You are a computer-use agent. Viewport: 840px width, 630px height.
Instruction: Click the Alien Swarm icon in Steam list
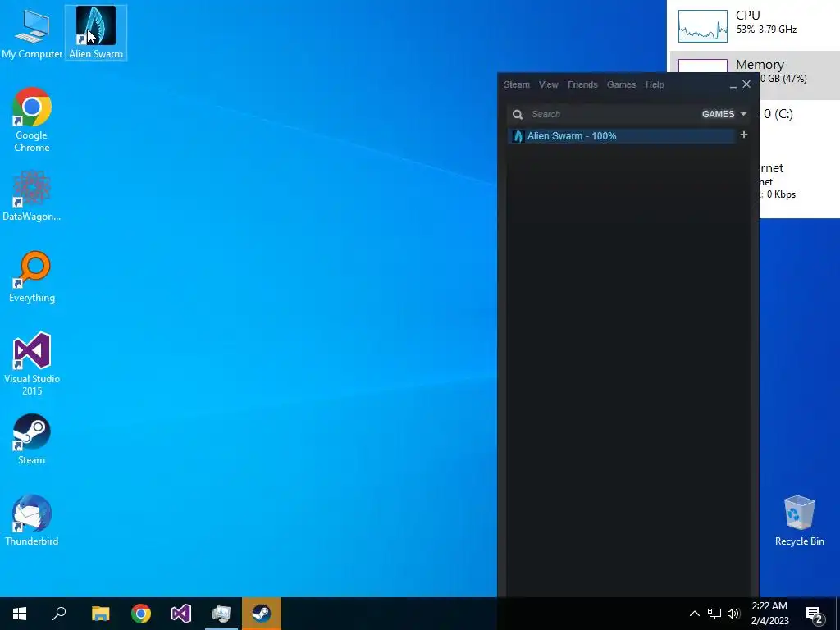click(x=518, y=136)
